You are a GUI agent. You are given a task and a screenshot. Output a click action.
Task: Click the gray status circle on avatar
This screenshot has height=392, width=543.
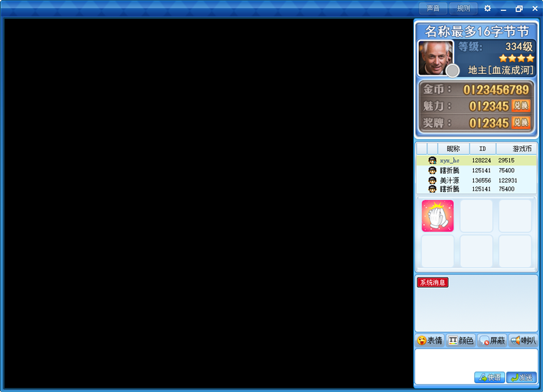(452, 71)
